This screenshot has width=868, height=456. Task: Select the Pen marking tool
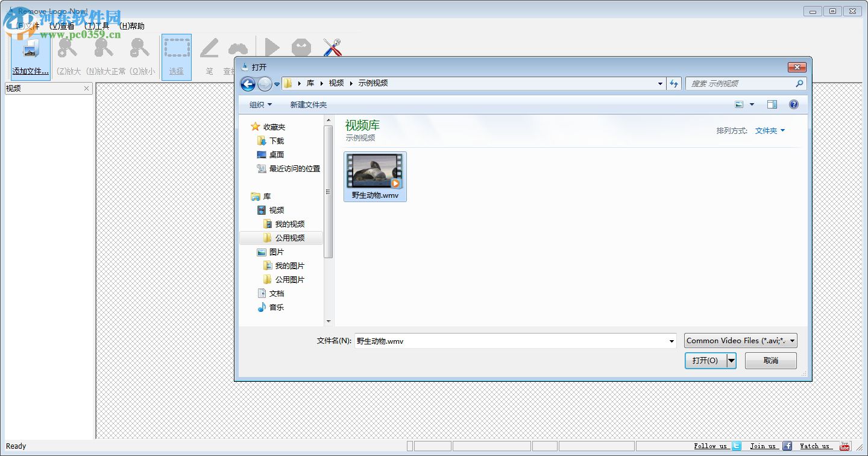tap(209, 47)
